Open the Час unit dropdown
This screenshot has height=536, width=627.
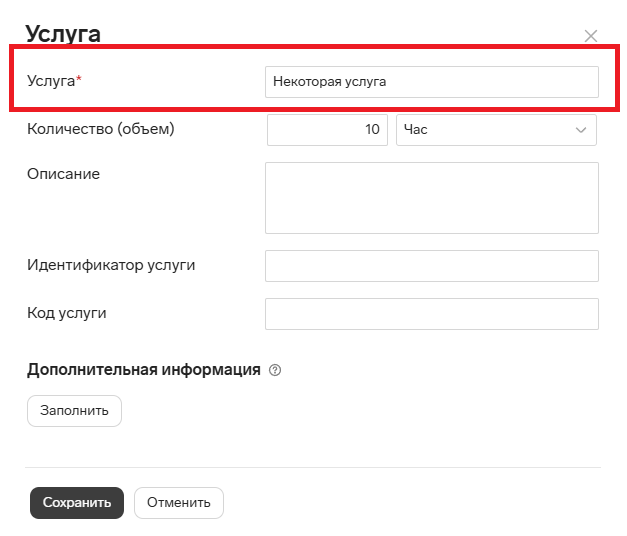496,130
